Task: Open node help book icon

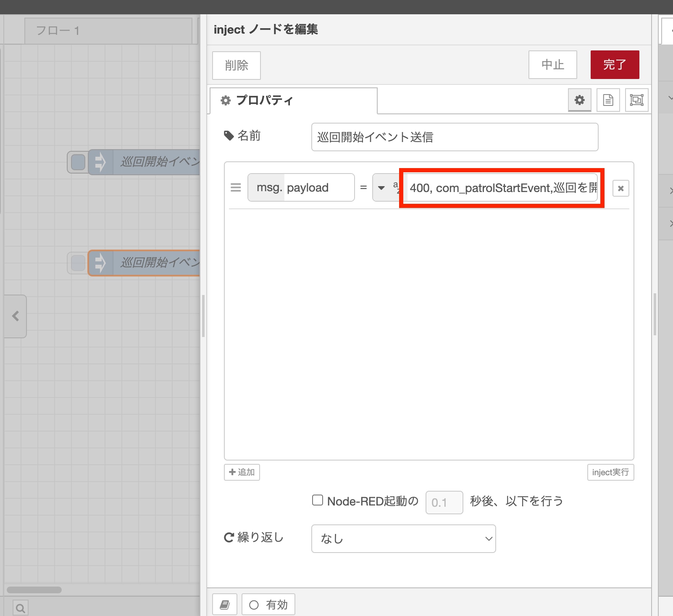Action: [225, 605]
